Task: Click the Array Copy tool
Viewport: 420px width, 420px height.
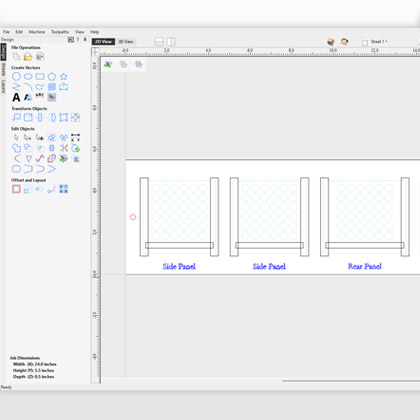Action: tap(28, 189)
